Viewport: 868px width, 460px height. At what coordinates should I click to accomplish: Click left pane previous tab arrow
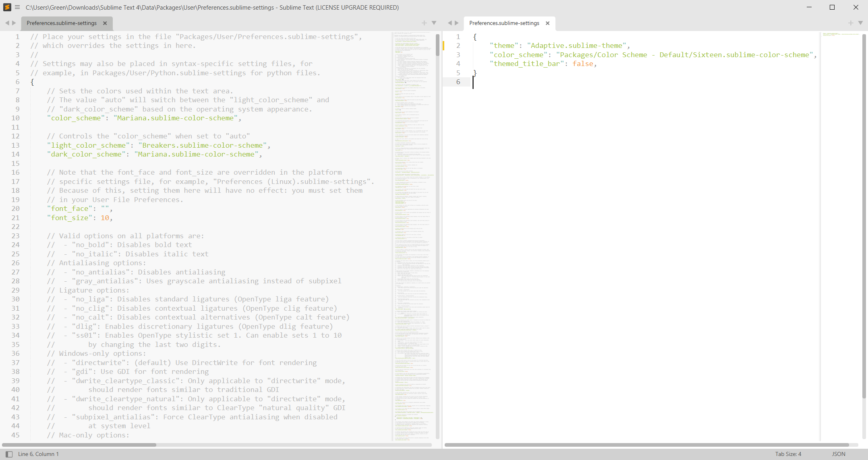tap(7, 23)
